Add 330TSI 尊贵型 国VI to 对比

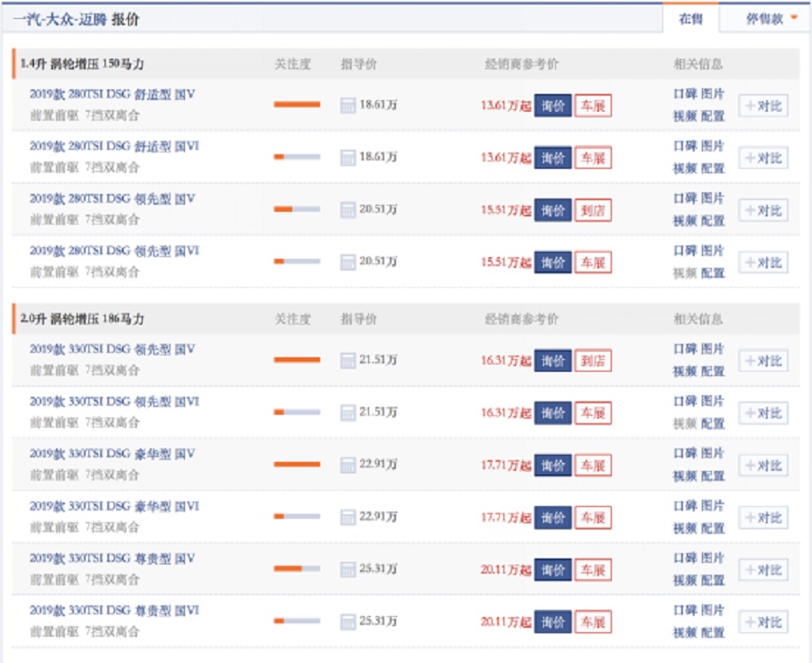[x=763, y=622]
